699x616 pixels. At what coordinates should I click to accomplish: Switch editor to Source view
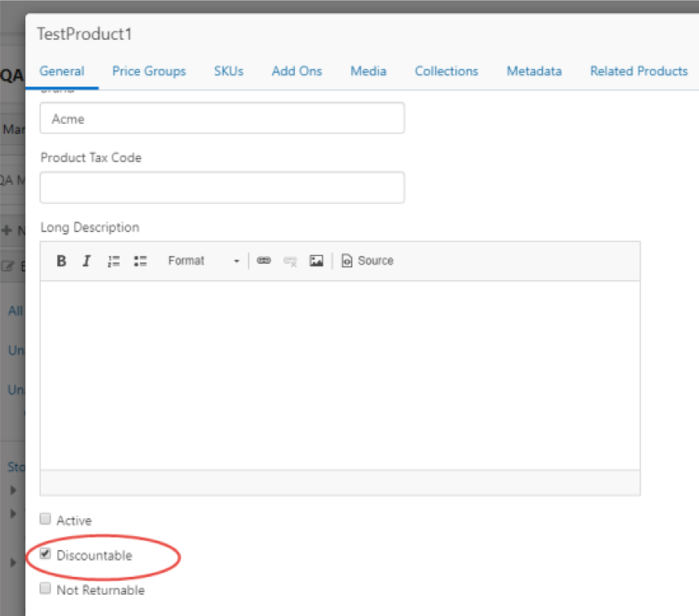[x=367, y=261]
